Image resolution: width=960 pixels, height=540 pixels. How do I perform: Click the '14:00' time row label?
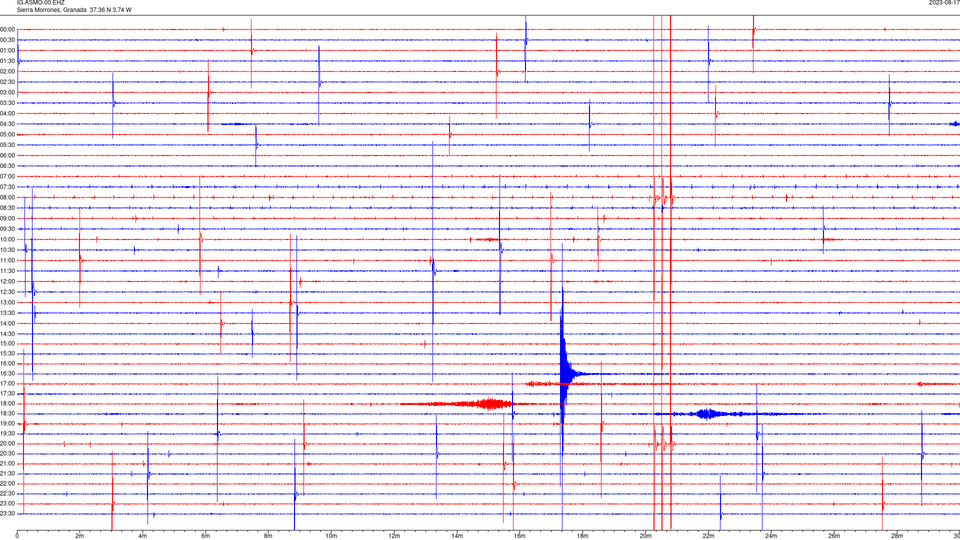pyautogui.click(x=8, y=323)
